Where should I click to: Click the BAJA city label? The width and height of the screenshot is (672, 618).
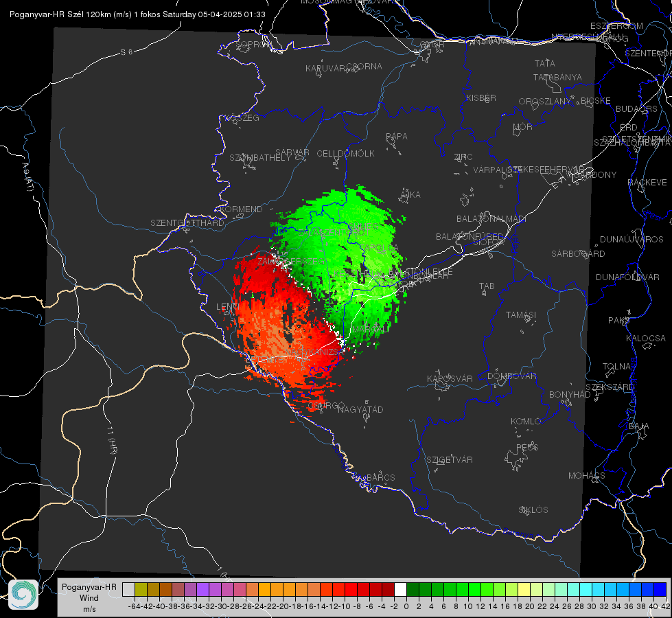(639, 426)
